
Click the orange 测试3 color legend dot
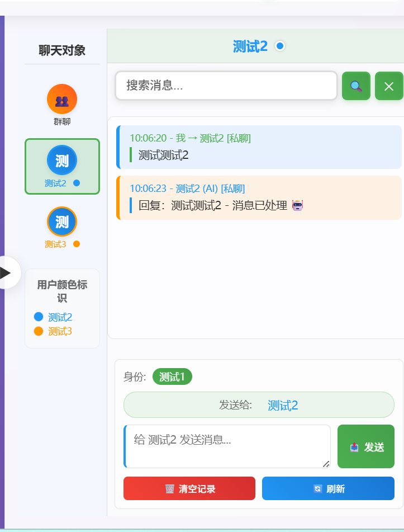[39, 331]
